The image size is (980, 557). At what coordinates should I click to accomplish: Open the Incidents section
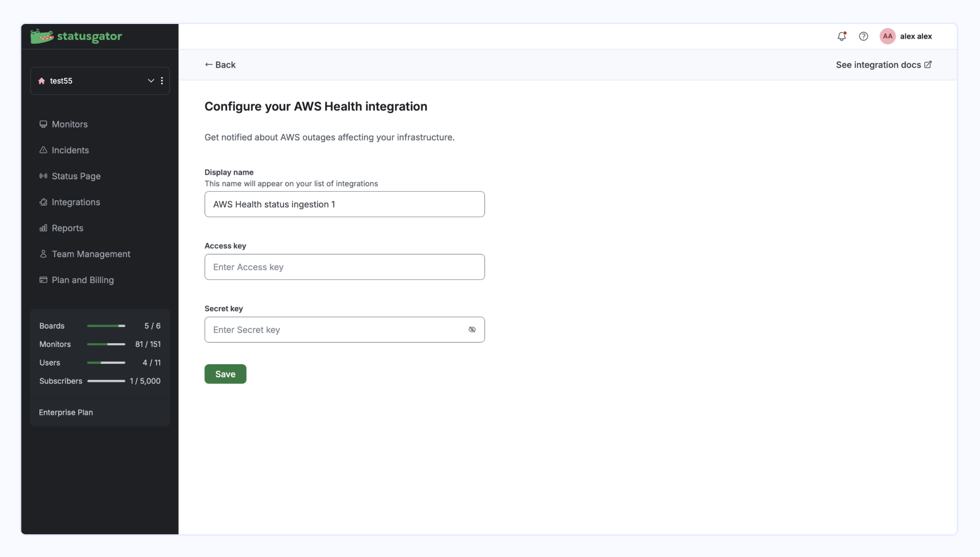tap(70, 150)
